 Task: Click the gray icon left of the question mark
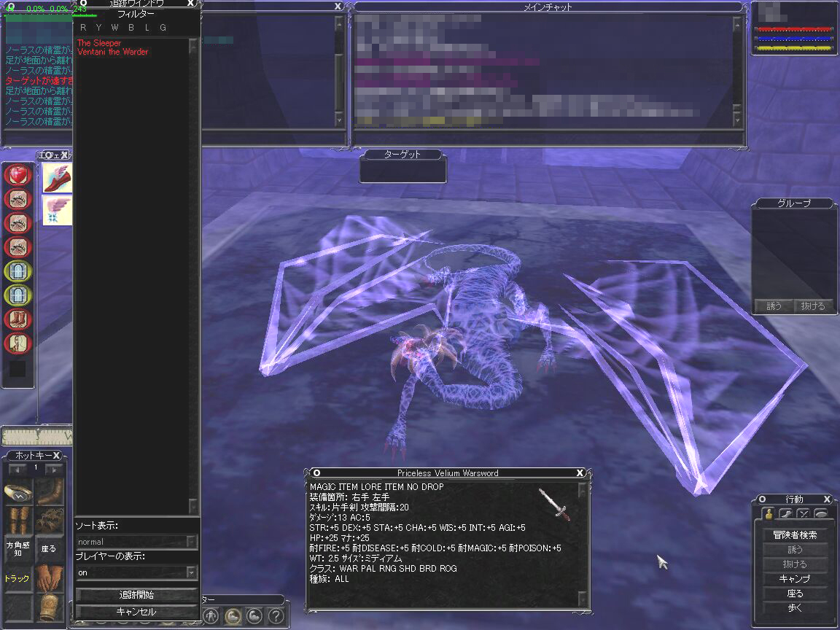[x=254, y=616]
